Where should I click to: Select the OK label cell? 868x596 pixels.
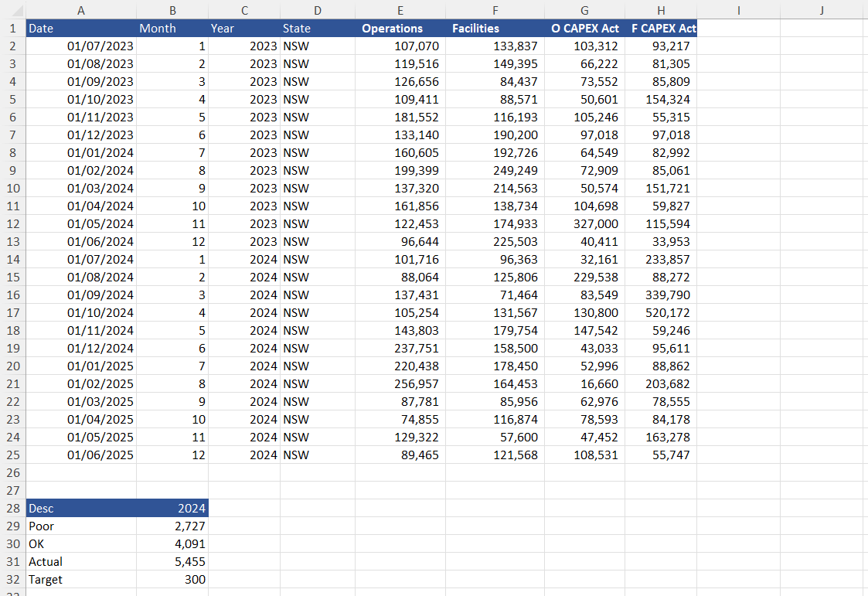pyautogui.click(x=81, y=544)
